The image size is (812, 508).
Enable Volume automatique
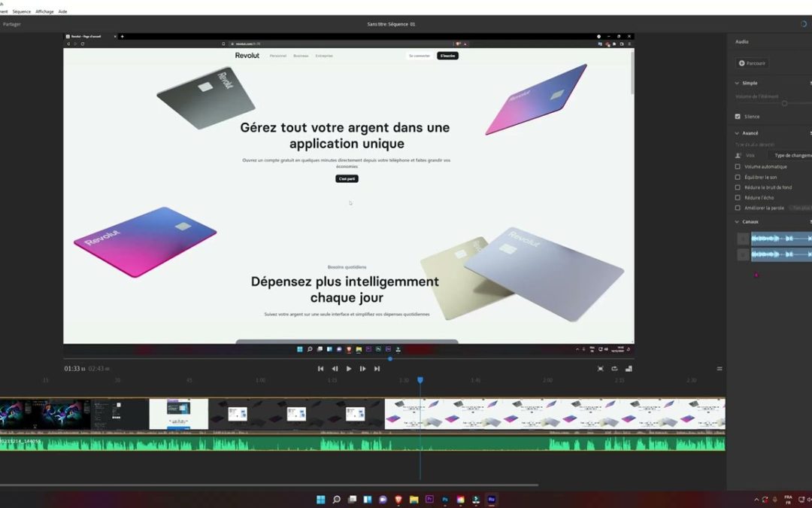(x=738, y=167)
